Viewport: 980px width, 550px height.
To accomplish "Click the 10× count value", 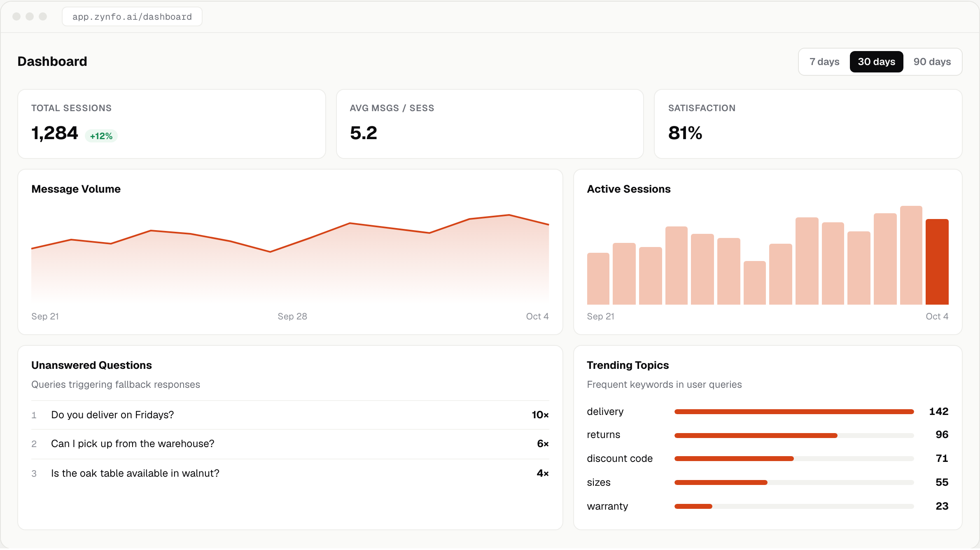I will [540, 415].
